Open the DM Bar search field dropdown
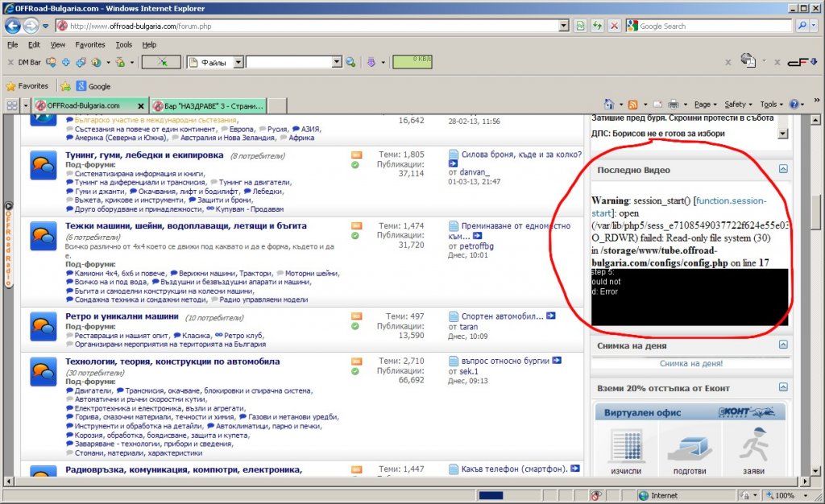Viewport: 825px width, 504px height. pyautogui.click(x=337, y=62)
